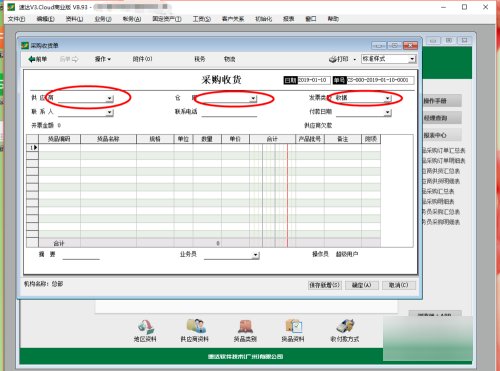This screenshot has height=371, width=500.
Task: Select row 1 indicator in the goods grid
Action: pyautogui.click(x=33, y=147)
